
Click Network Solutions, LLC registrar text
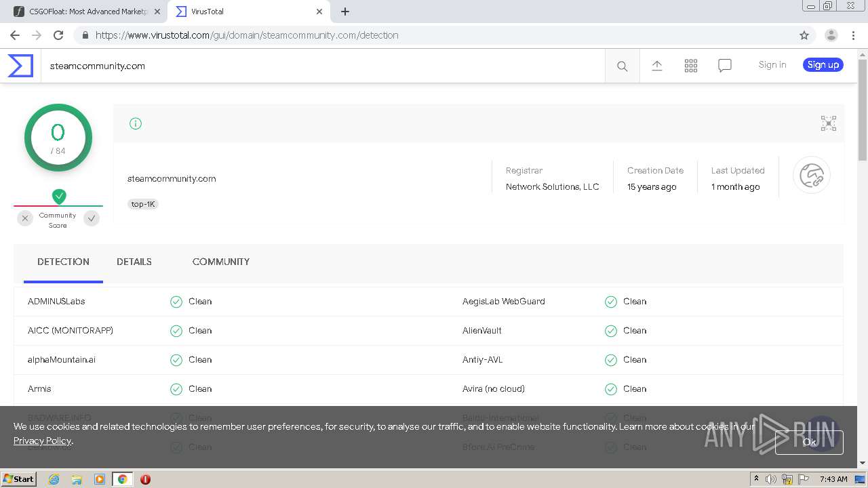[553, 187]
